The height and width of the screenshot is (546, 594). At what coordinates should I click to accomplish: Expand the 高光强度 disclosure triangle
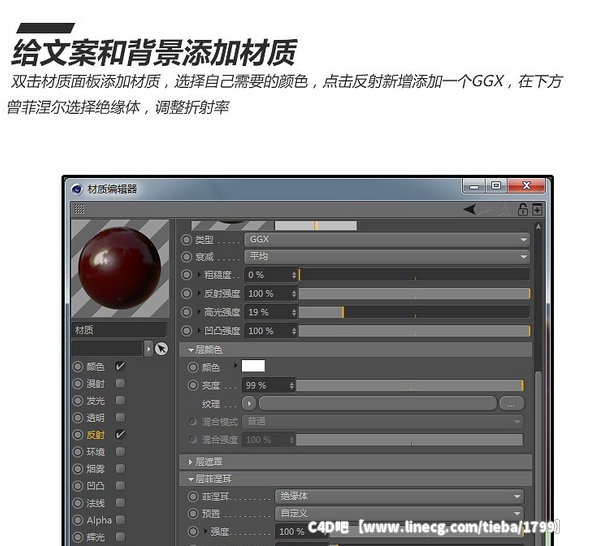pos(199,312)
